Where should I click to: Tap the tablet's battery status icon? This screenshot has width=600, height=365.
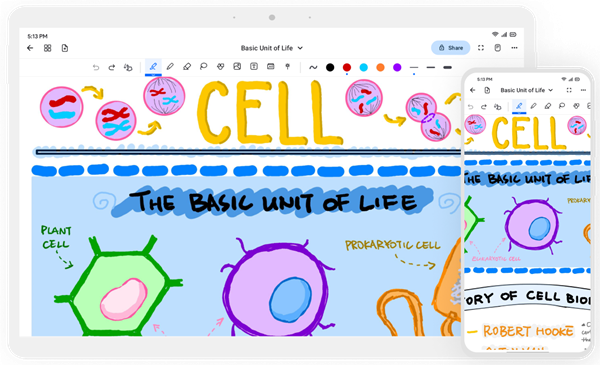coord(513,34)
